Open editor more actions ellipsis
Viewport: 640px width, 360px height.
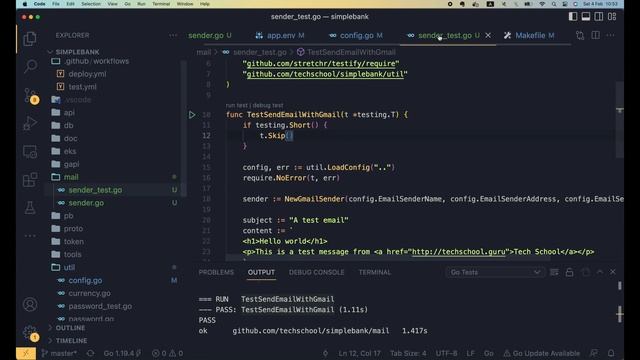(611, 36)
